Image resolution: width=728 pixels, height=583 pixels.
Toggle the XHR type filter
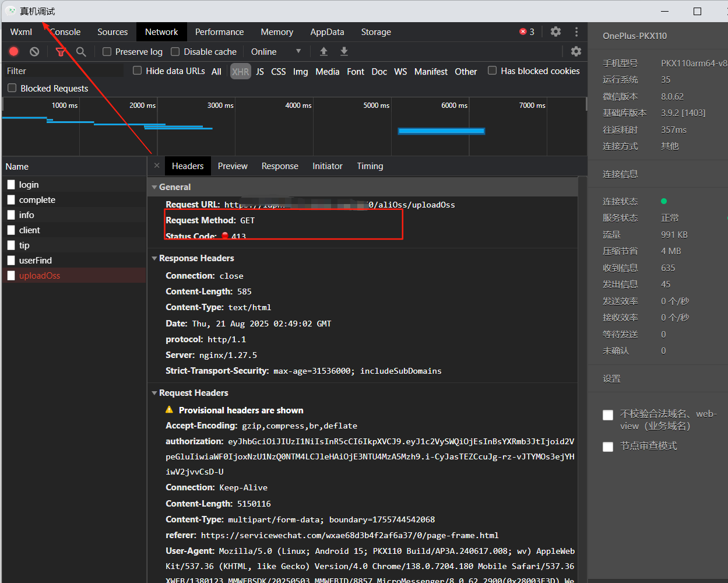pos(240,72)
